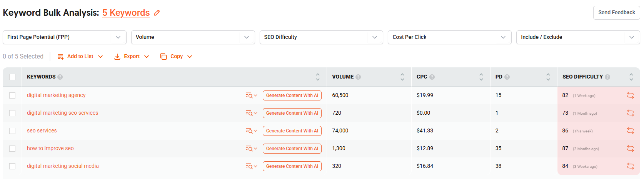Image resolution: width=644 pixels, height=179 pixels.
Task: Click the '0 of 5 Selected' counter text
Action: [x=23, y=57]
